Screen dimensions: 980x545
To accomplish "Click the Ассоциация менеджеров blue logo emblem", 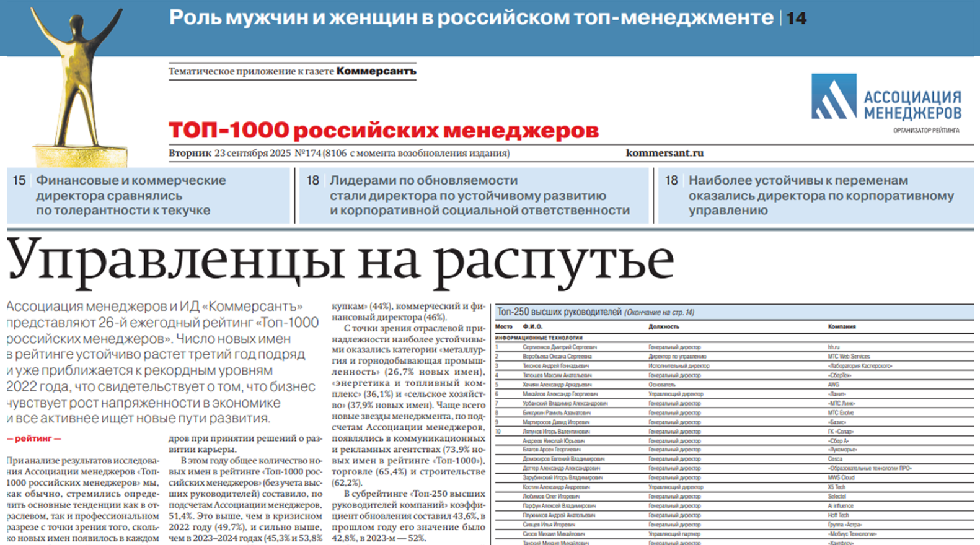I will 834,97.
